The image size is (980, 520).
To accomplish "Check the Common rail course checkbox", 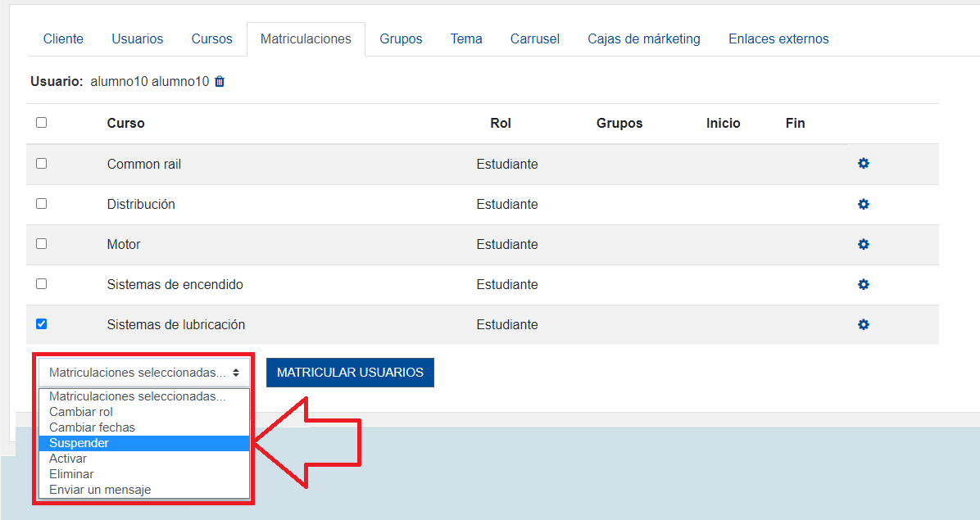I will point(42,164).
